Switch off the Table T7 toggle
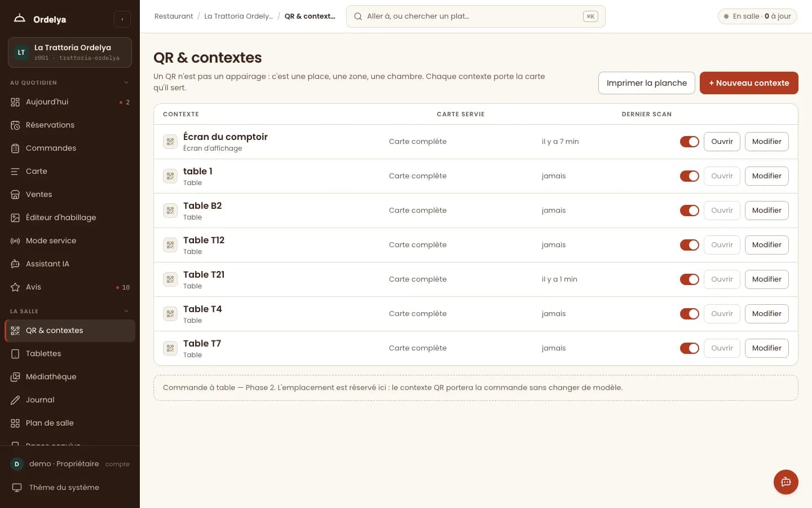The width and height of the screenshot is (812, 508). pos(689,348)
